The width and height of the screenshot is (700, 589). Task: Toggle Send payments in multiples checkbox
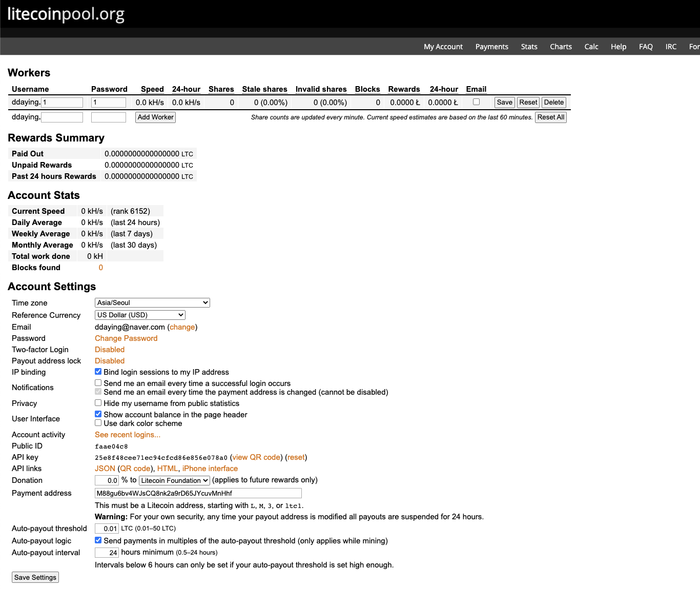98,540
